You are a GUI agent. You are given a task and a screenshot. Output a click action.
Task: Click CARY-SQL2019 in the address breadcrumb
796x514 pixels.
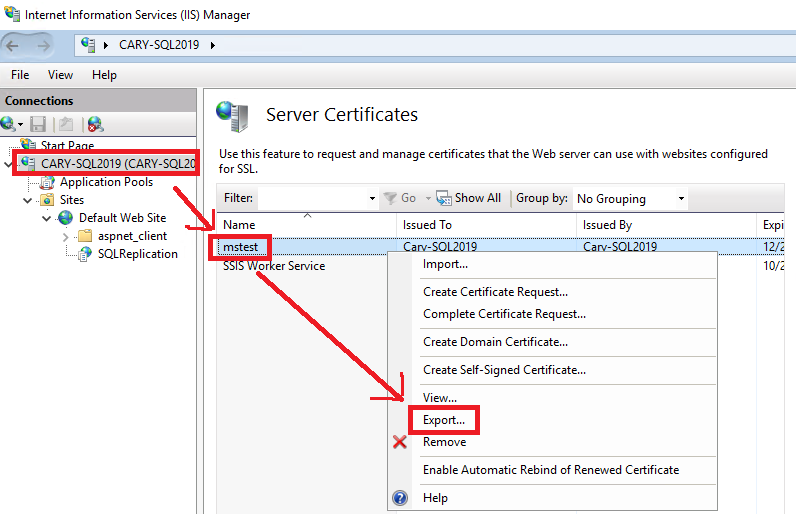159,45
